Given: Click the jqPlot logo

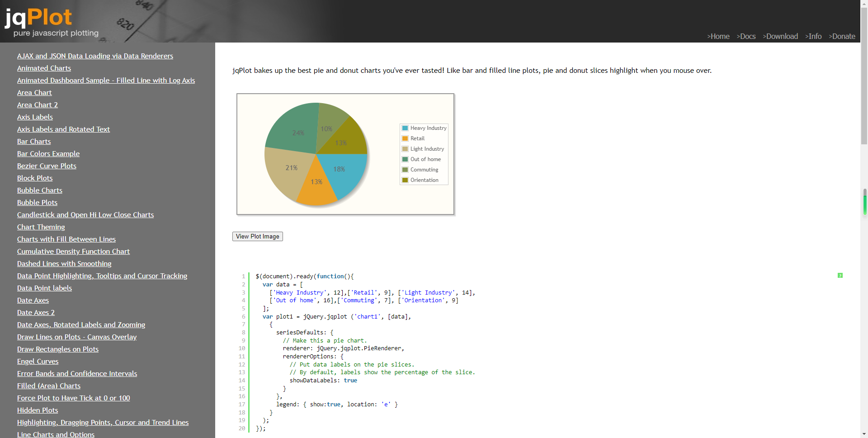Looking at the screenshot, I should tap(52, 22).
